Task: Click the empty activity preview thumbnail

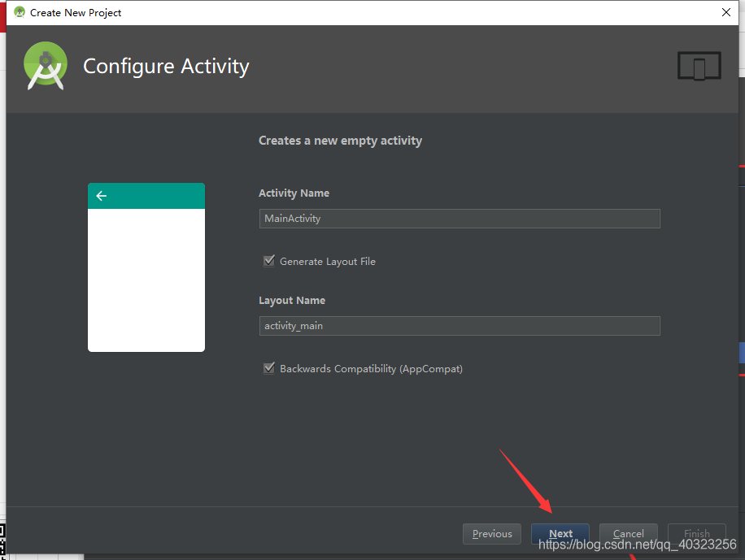Action: [x=146, y=267]
